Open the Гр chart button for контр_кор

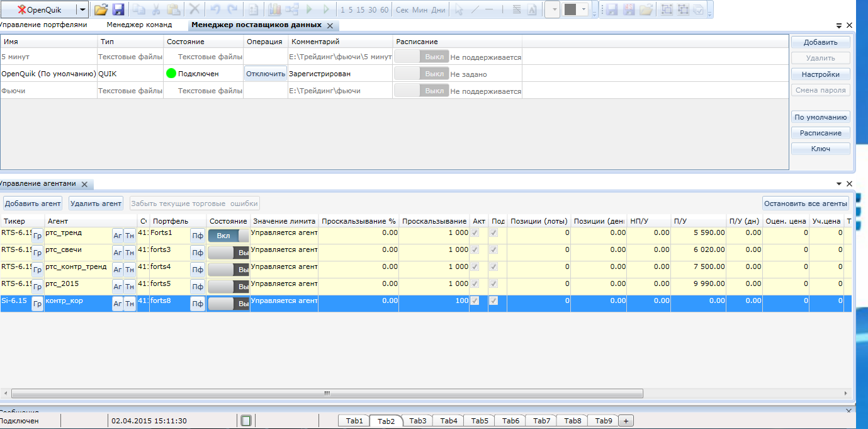point(38,304)
